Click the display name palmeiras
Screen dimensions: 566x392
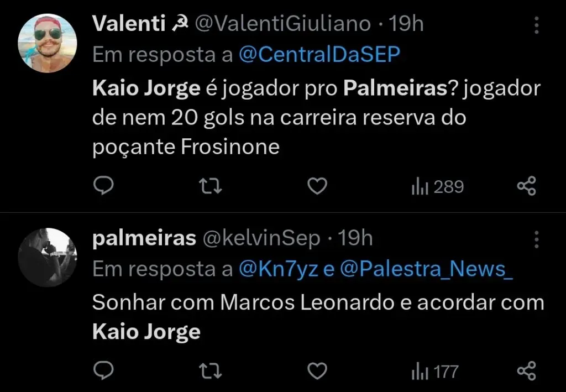(145, 238)
